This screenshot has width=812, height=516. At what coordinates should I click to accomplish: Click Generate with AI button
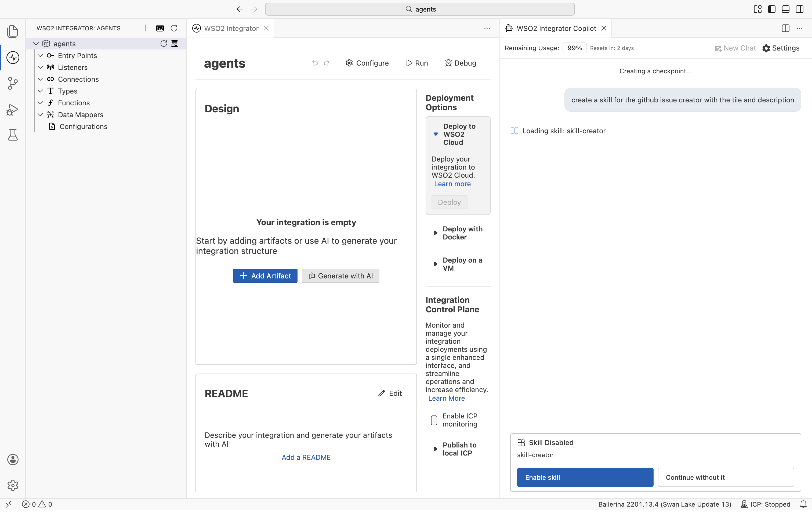[x=340, y=276]
